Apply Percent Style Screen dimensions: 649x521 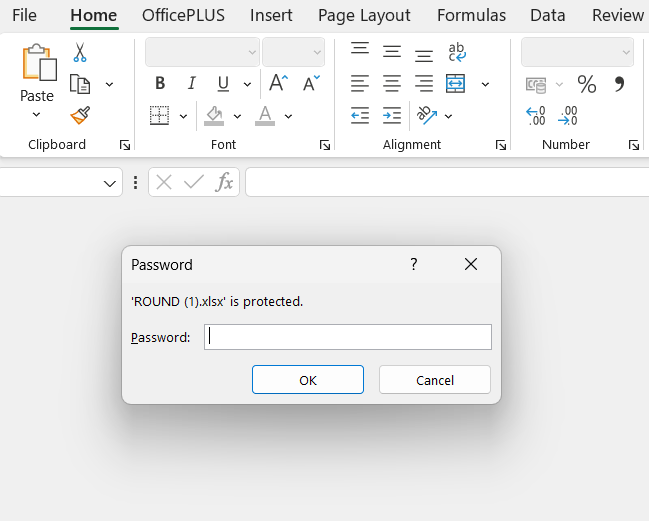pos(587,84)
